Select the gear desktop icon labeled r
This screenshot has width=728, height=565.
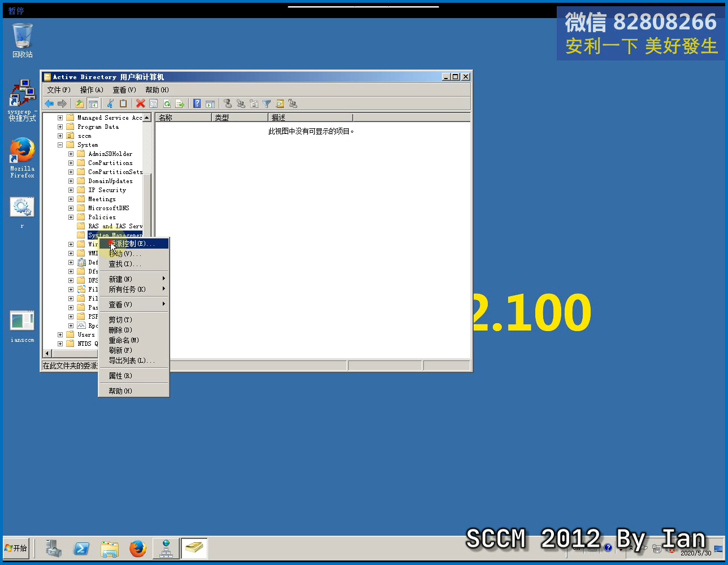pyautogui.click(x=22, y=212)
